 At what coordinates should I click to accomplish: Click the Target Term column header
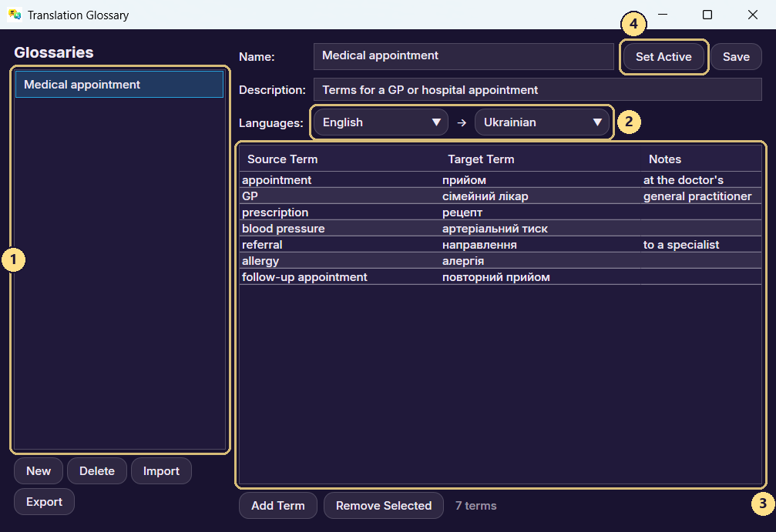coord(540,159)
